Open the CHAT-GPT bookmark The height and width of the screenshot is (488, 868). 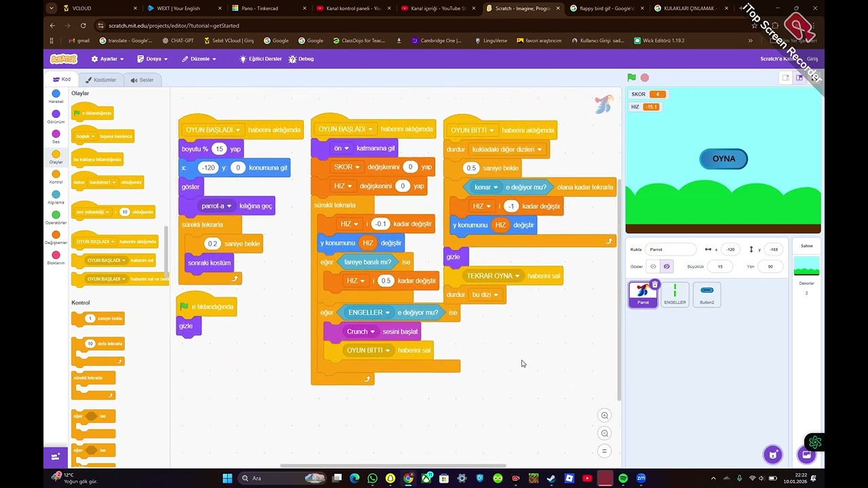tap(178, 41)
